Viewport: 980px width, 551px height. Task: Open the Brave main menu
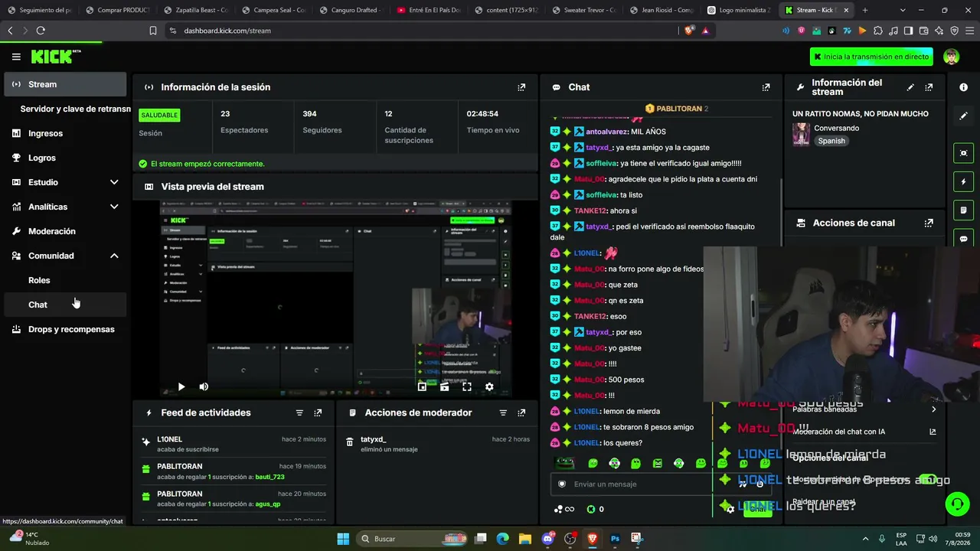click(x=970, y=31)
